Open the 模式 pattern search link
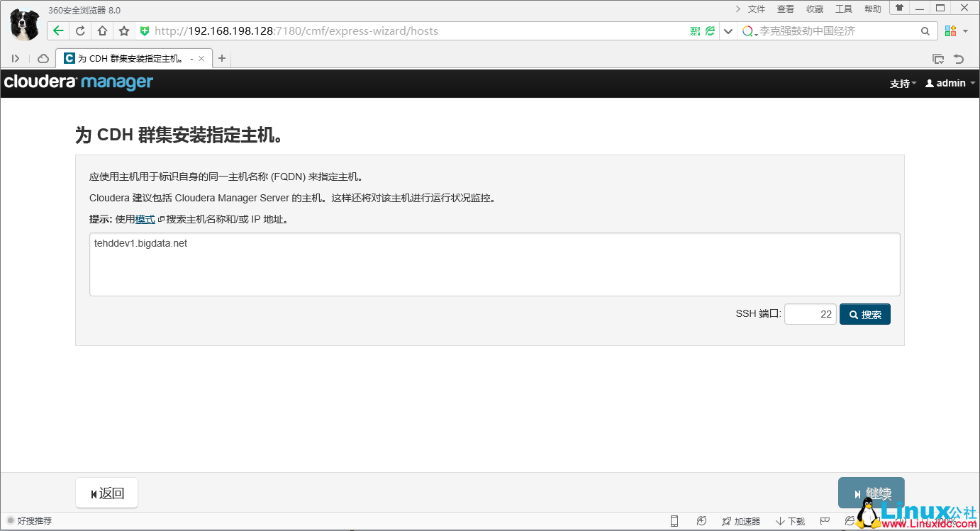The height and width of the screenshot is (531, 980). pos(144,219)
